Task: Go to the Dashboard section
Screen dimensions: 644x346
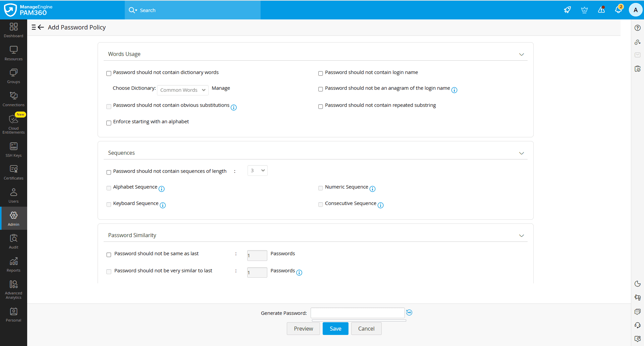Action: click(x=13, y=29)
